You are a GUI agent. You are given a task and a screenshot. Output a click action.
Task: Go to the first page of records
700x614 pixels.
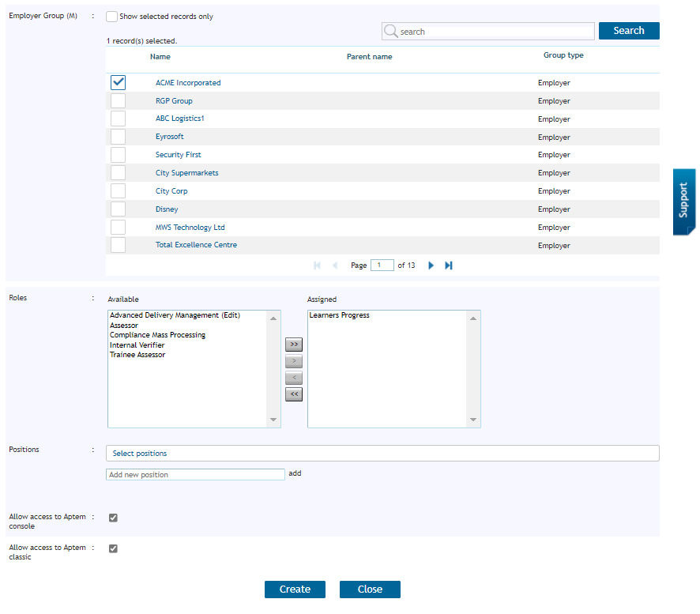coord(317,265)
